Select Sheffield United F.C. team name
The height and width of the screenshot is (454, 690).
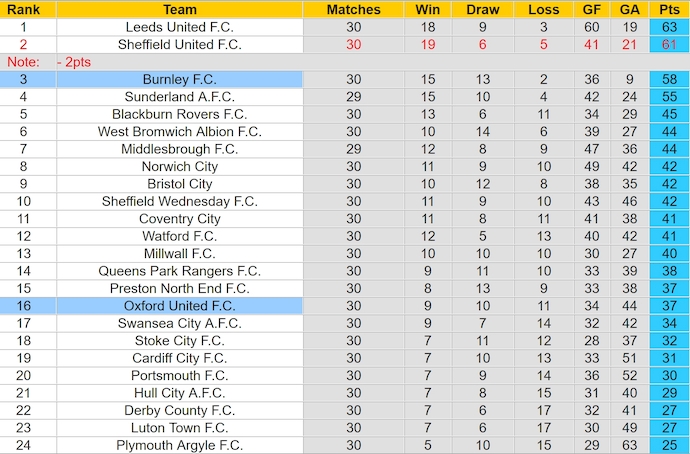click(179, 44)
